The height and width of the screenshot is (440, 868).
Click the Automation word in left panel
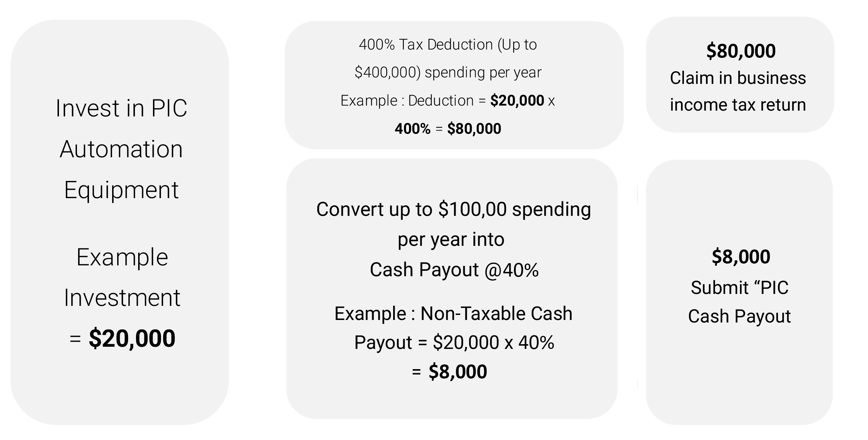coord(121,149)
